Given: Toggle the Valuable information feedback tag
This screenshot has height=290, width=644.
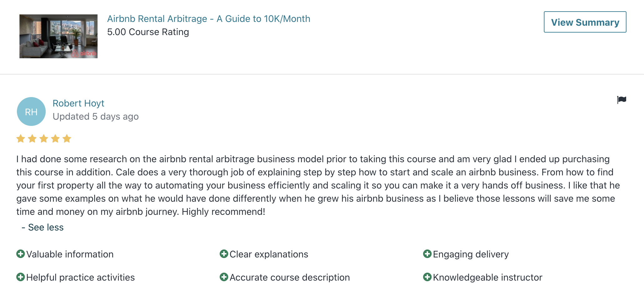Looking at the screenshot, I should 69,254.
